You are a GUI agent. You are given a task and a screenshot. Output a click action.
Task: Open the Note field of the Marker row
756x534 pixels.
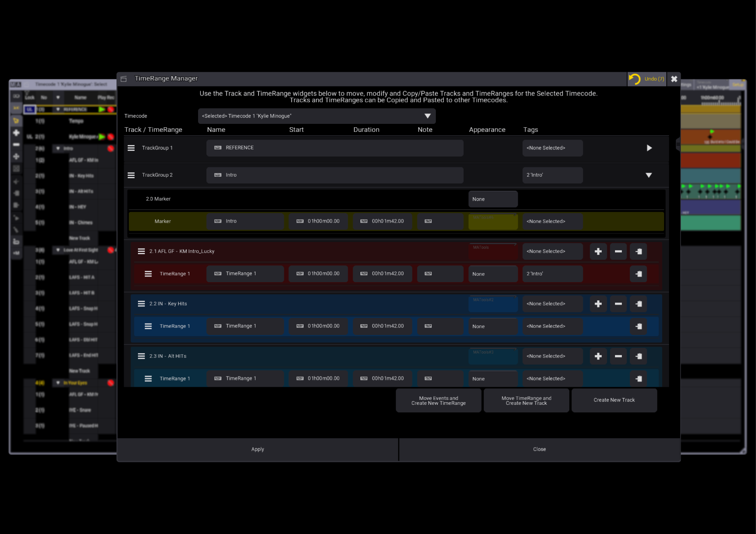(x=440, y=221)
